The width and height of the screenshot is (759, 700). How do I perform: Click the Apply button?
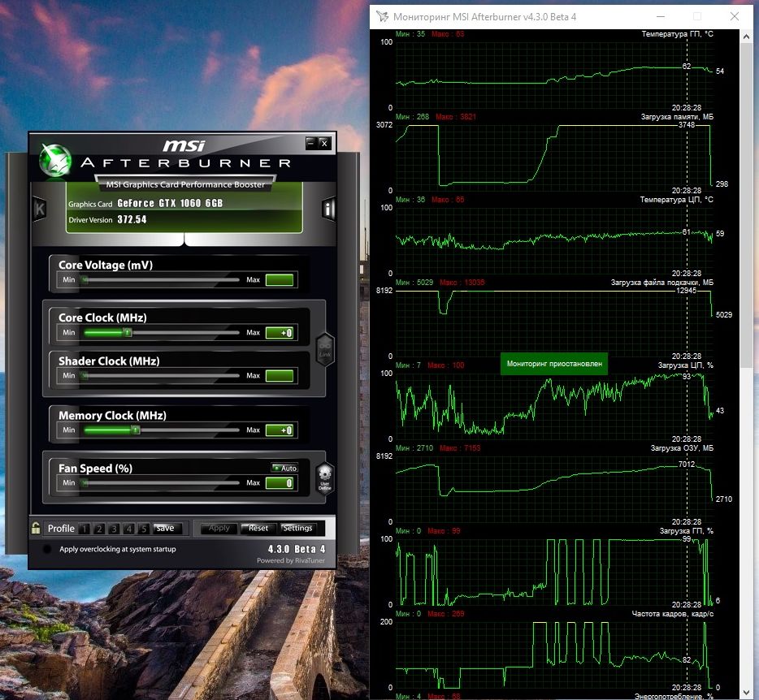click(219, 529)
